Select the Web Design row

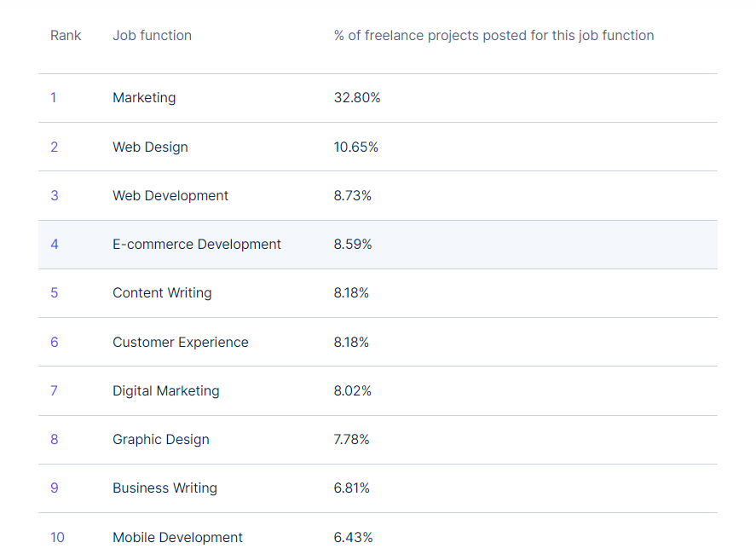point(378,147)
